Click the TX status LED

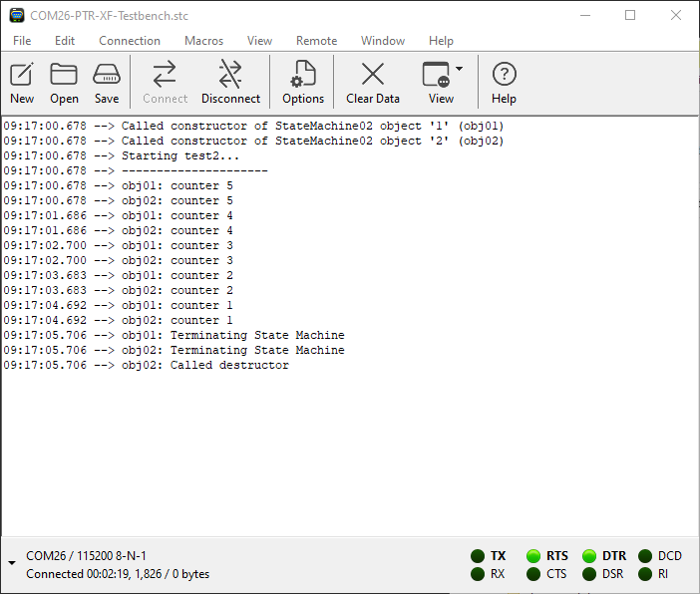point(479,556)
